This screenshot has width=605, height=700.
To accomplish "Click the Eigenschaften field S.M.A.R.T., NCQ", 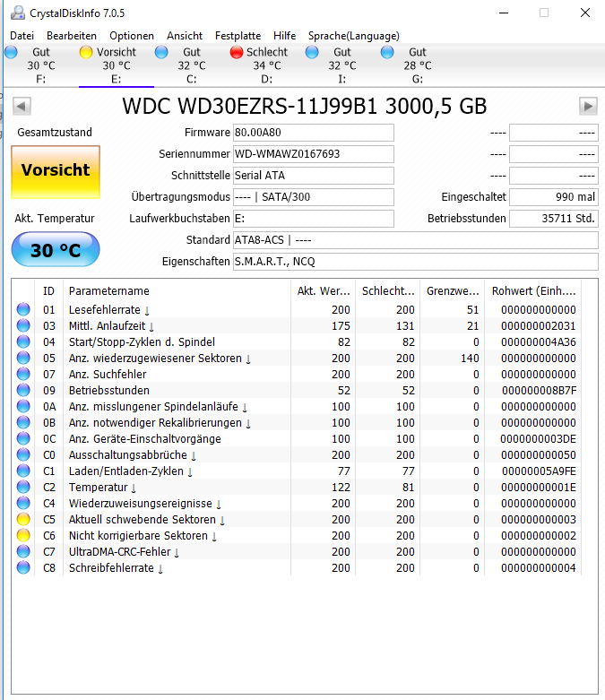I will pos(416,262).
